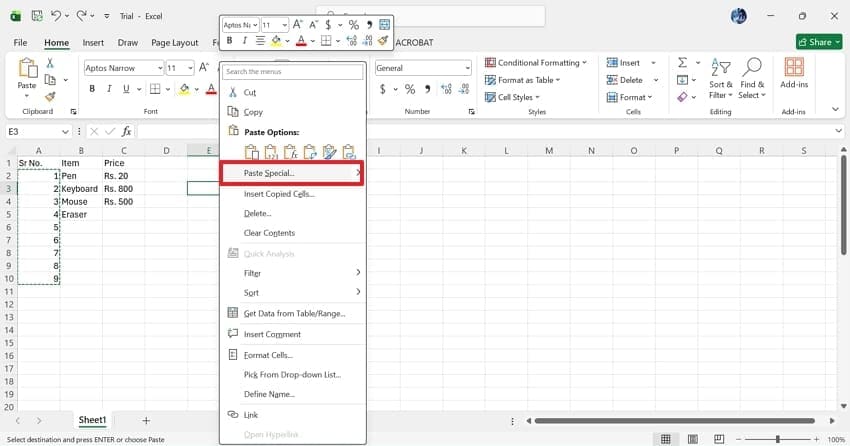
Task: Click Underline in the ribbon Font group
Action: click(x=126, y=89)
